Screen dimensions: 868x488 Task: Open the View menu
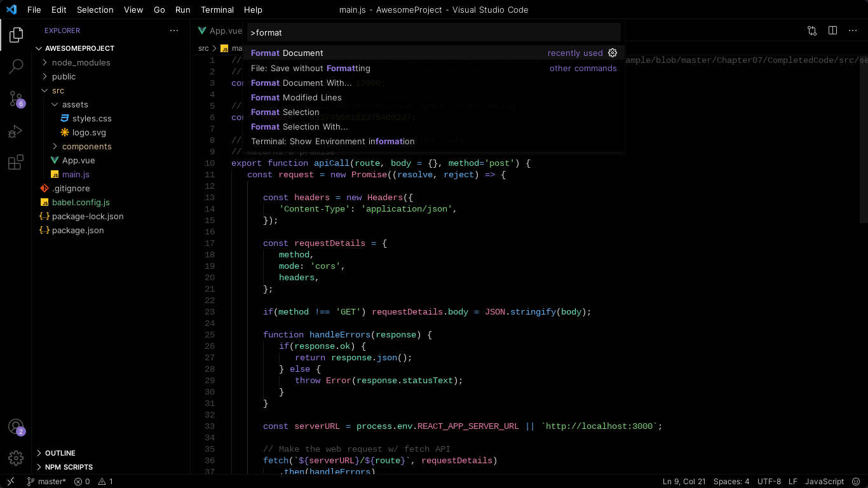(133, 10)
